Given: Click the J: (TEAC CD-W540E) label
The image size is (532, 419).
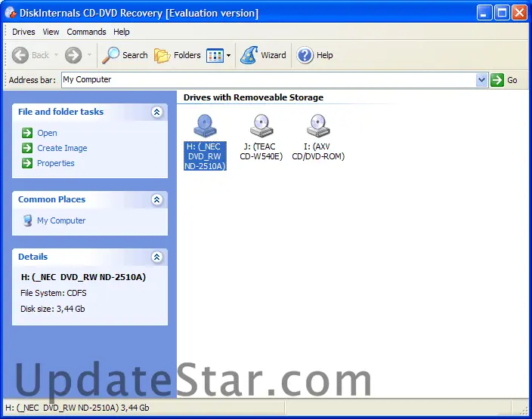Looking at the screenshot, I should click(x=261, y=152).
